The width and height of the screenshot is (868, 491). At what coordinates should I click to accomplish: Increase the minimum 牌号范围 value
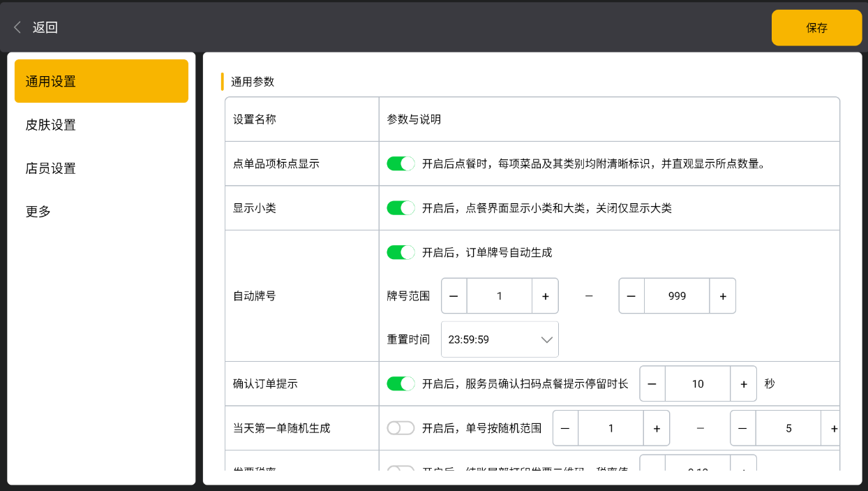pos(545,296)
